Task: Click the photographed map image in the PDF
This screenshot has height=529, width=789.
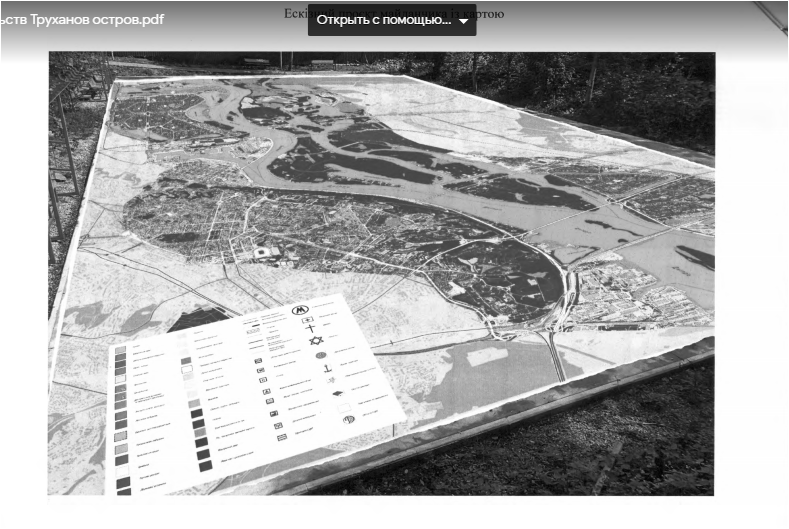Action: pos(381,273)
